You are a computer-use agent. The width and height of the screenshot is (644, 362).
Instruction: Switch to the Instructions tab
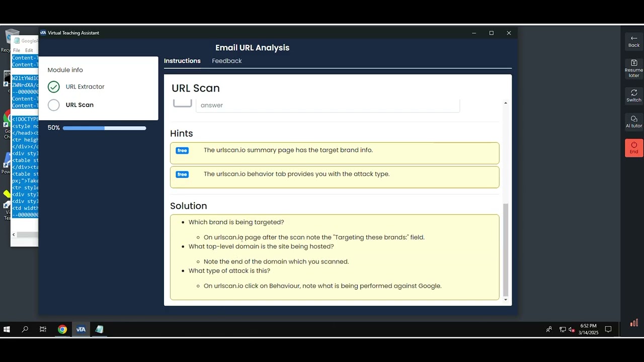pyautogui.click(x=182, y=61)
